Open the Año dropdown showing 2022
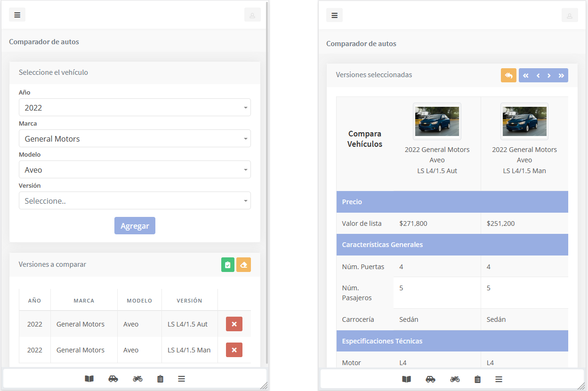Image resolution: width=588 pixels, height=391 pixels. coord(135,108)
